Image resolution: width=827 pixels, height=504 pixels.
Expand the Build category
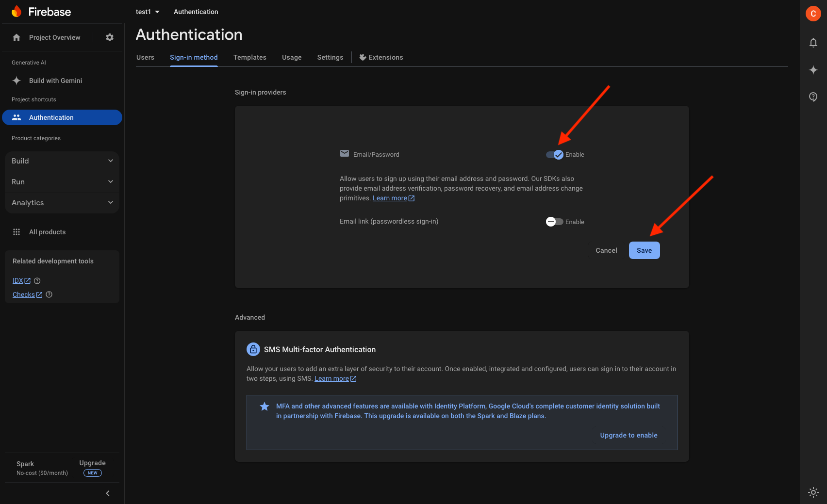tap(62, 161)
